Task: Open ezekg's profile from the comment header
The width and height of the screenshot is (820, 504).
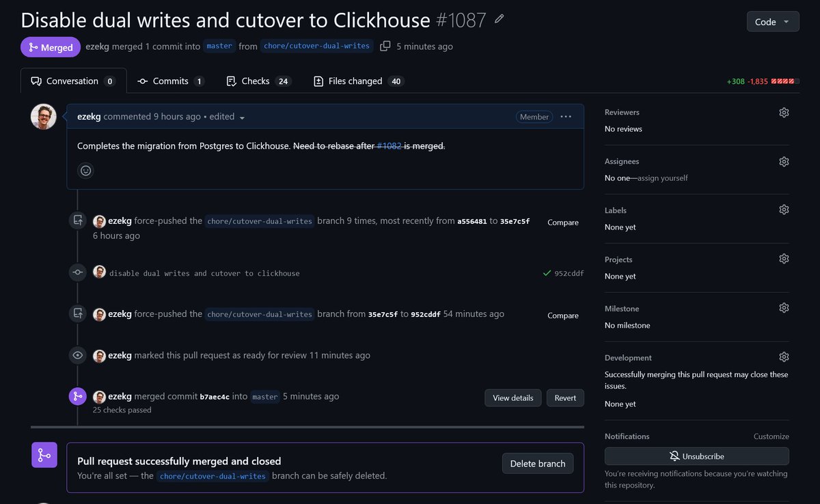Action: pos(89,117)
